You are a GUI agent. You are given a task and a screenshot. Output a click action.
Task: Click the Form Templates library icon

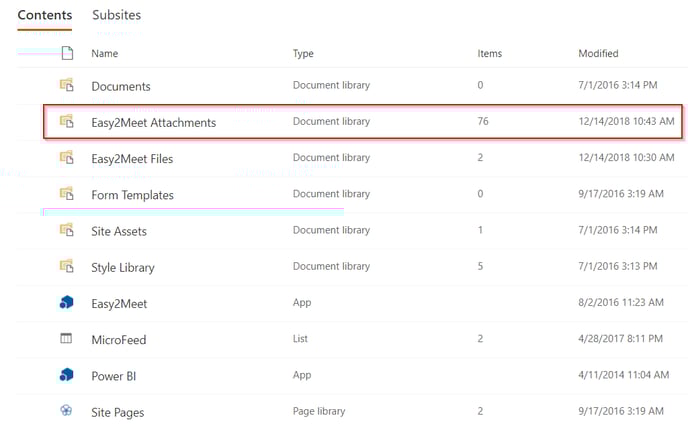click(67, 194)
